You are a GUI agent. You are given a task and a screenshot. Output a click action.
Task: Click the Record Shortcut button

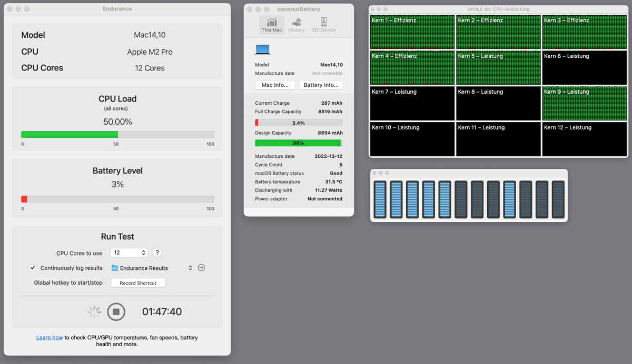click(x=138, y=283)
